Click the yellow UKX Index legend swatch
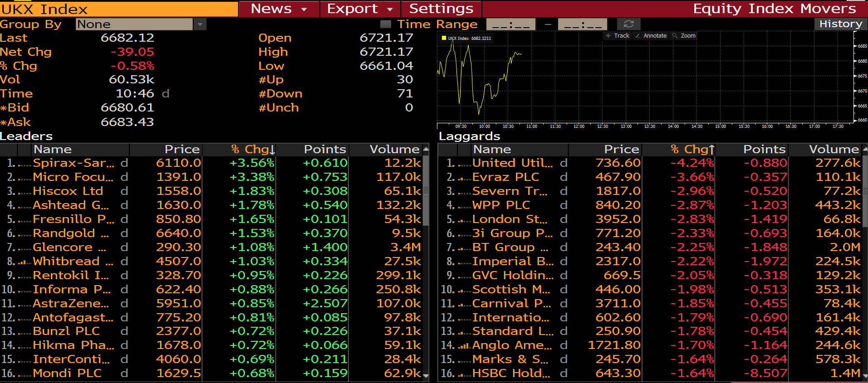Viewport: 868px width, 383px height. (444, 38)
